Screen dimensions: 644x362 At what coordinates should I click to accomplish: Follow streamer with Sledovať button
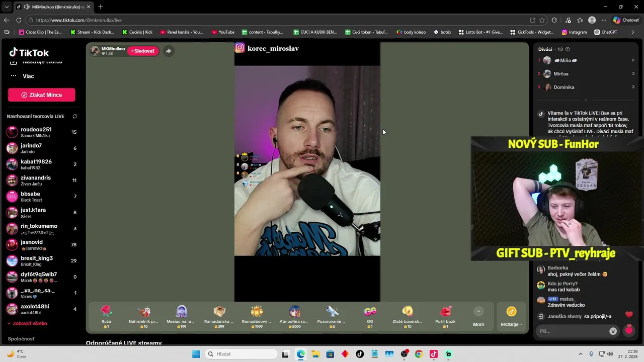[143, 51]
